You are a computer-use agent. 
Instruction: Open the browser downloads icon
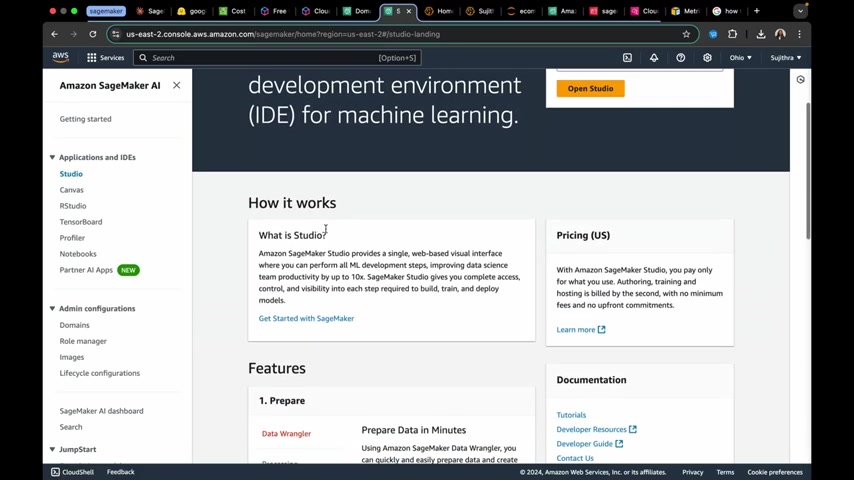[x=761, y=34]
